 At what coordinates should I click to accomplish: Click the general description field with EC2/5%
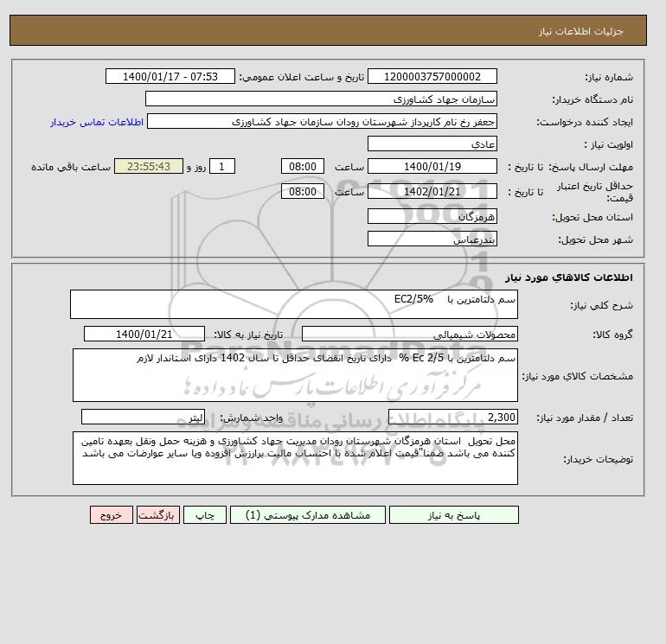(x=294, y=304)
